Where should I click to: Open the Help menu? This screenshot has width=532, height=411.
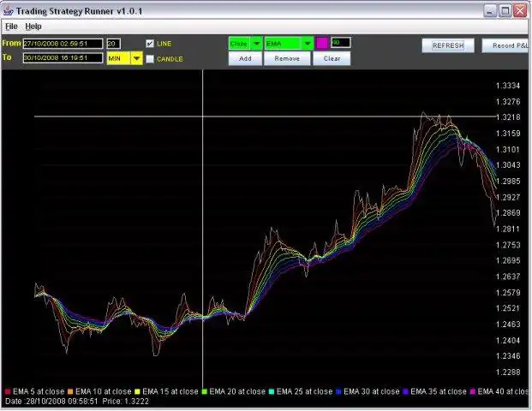(x=33, y=27)
